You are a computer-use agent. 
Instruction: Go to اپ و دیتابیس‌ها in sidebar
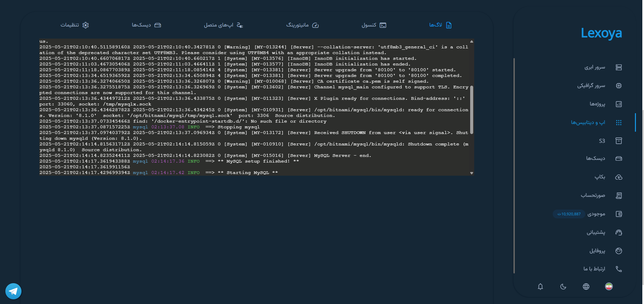click(588, 123)
